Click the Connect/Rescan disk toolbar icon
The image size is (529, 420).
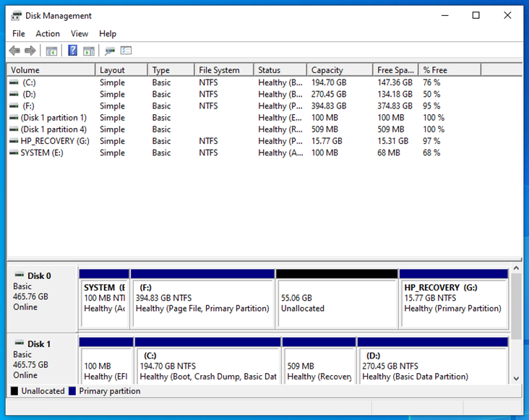[x=110, y=51]
